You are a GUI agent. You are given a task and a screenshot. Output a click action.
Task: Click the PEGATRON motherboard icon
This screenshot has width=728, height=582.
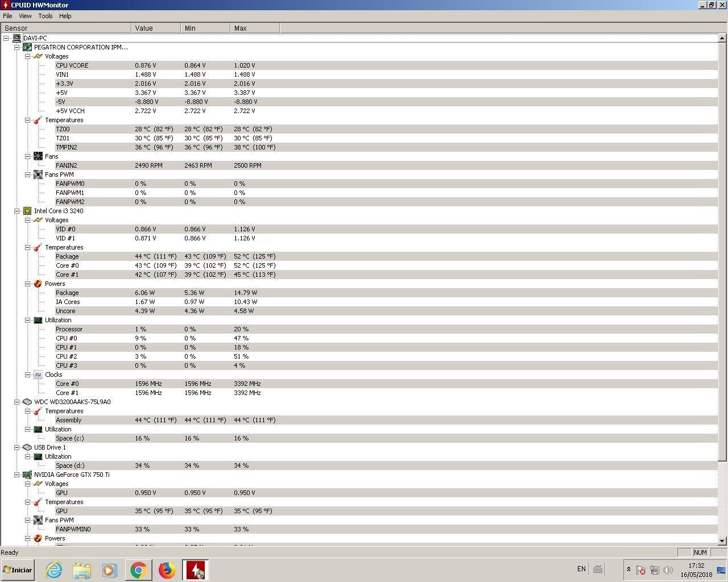[x=27, y=47]
